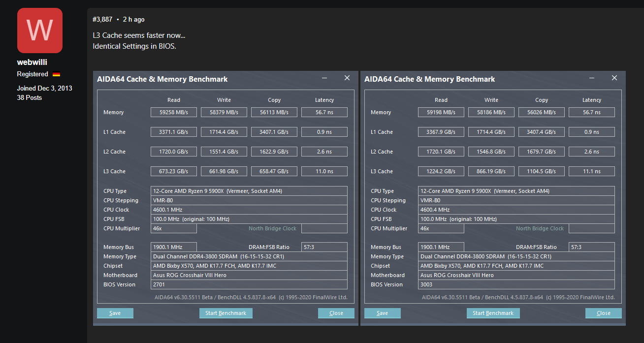Click Close button in right AIDA64 window
Screen dimensions: 644x343
(604, 313)
